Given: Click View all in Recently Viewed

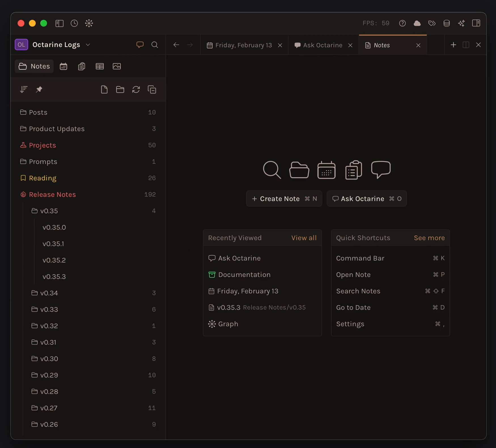Looking at the screenshot, I should pos(304,238).
